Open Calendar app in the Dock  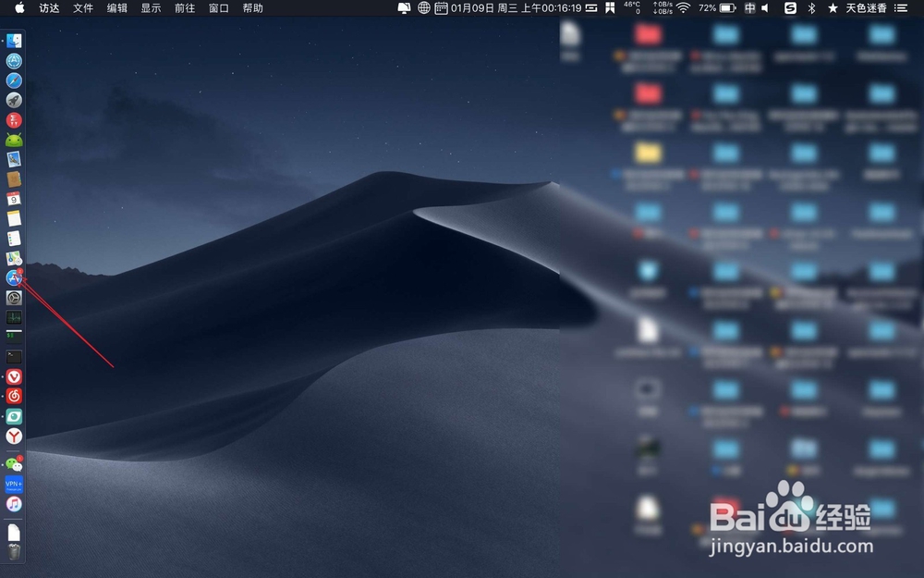point(14,199)
